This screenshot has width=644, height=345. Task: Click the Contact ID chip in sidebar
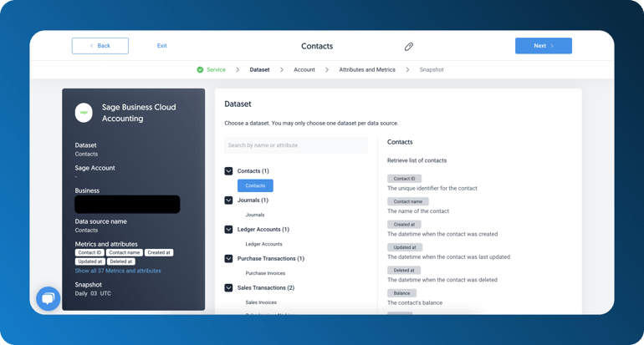coord(89,253)
